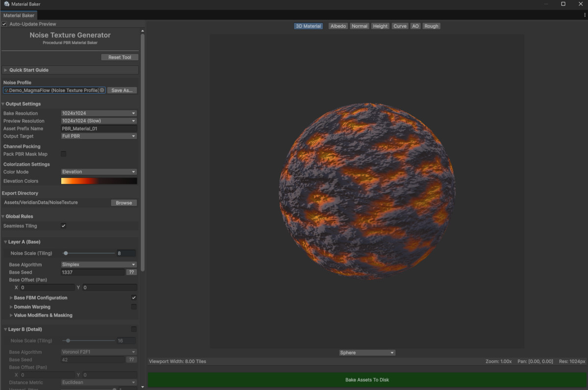The width and height of the screenshot is (588, 390).
Task: Select the Material Baker window tab
Action: [x=19, y=15]
